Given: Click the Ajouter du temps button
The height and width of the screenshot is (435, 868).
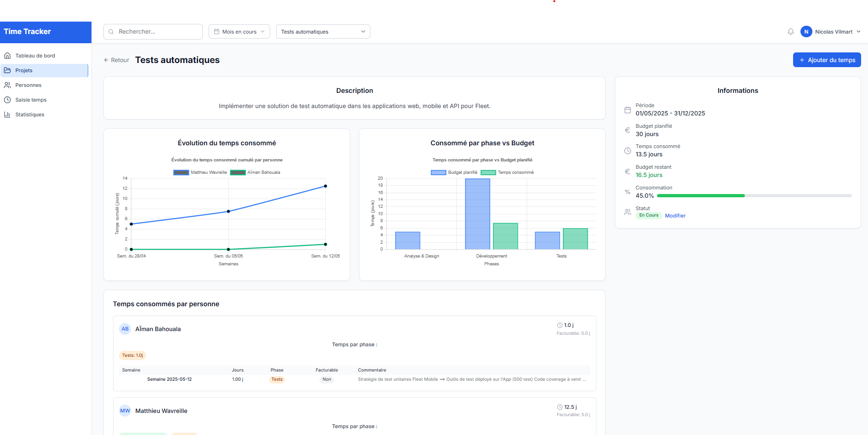Looking at the screenshot, I should pyautogui.click(x=827, y=60).
